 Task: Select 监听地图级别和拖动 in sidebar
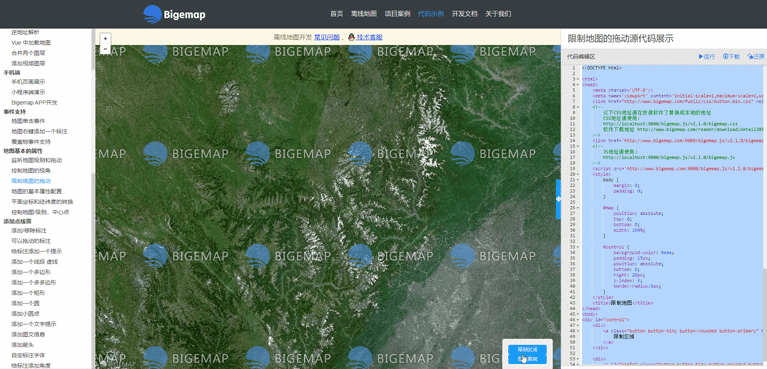37,160
